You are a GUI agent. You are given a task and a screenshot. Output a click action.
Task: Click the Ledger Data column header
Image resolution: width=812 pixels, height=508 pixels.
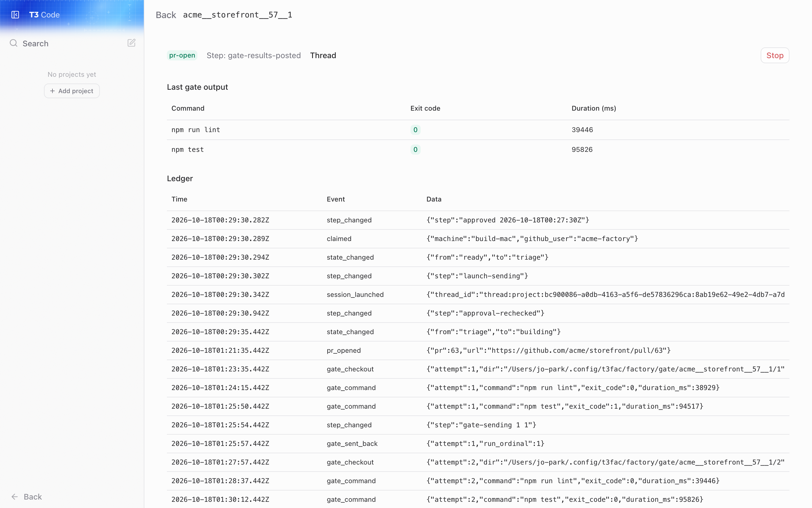(434, 199)
